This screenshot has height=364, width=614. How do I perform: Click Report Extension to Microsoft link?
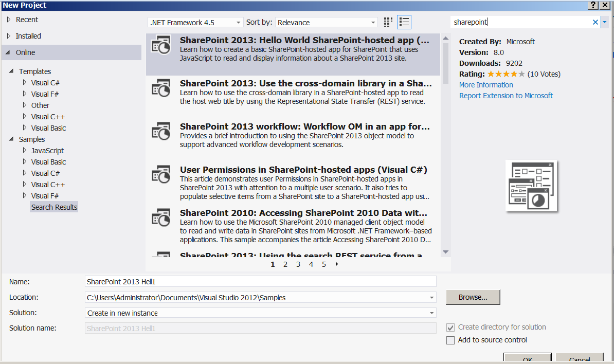(506, 96)
